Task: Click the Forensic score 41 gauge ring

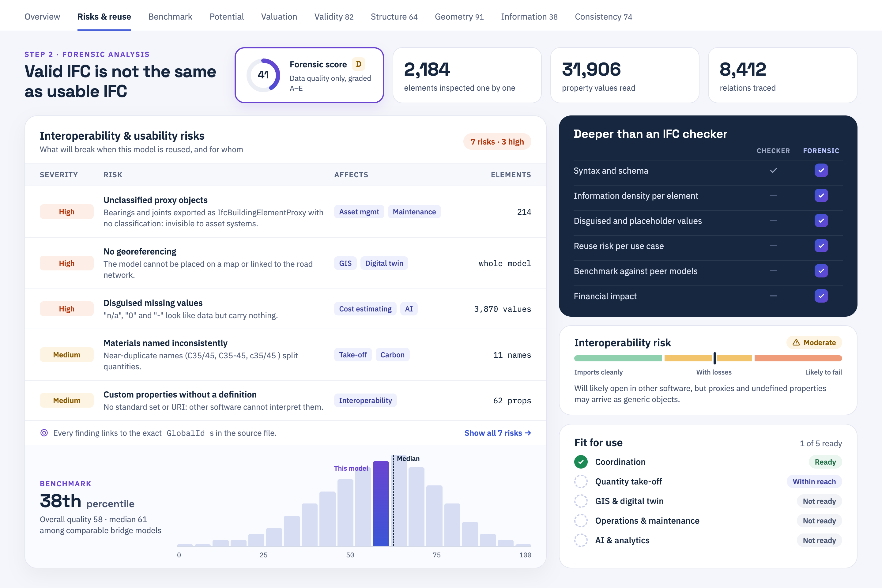Action: click(263, 75)
